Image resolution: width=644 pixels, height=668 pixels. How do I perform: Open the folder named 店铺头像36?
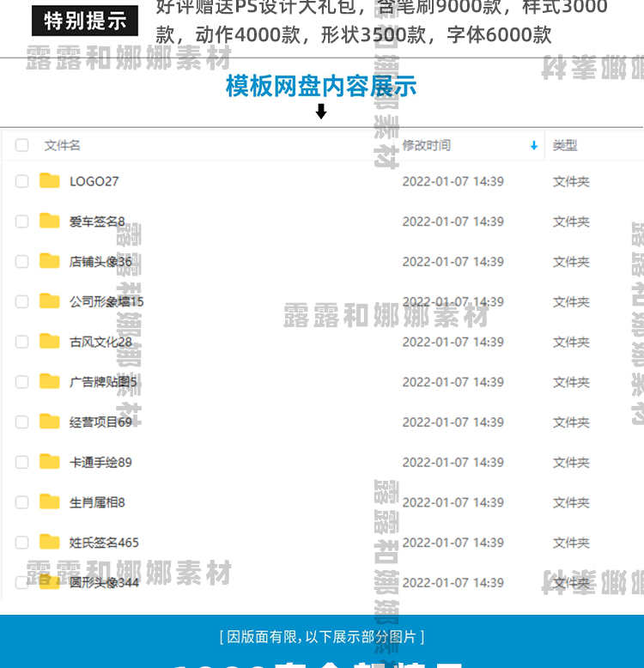[100, 262]
